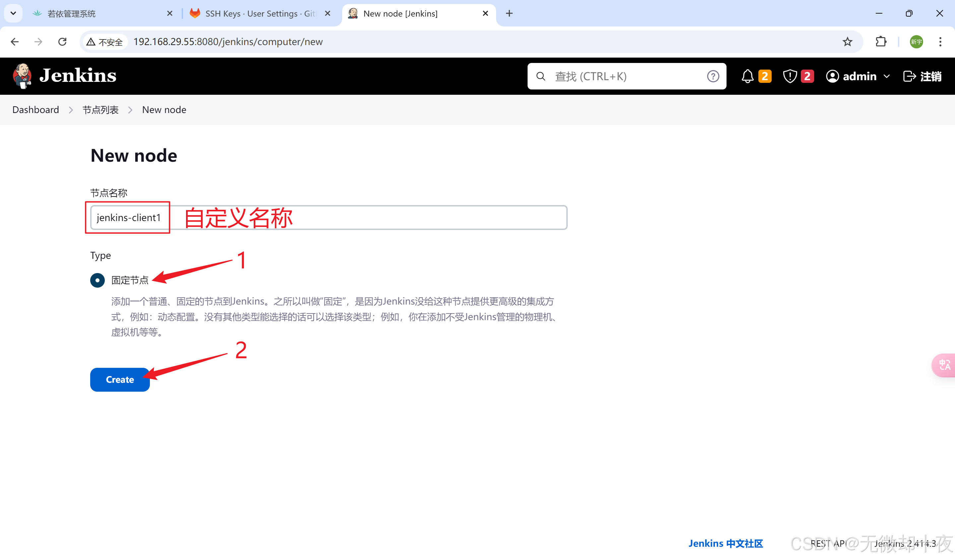Select the 固定节点 radio button

point(97,280)
